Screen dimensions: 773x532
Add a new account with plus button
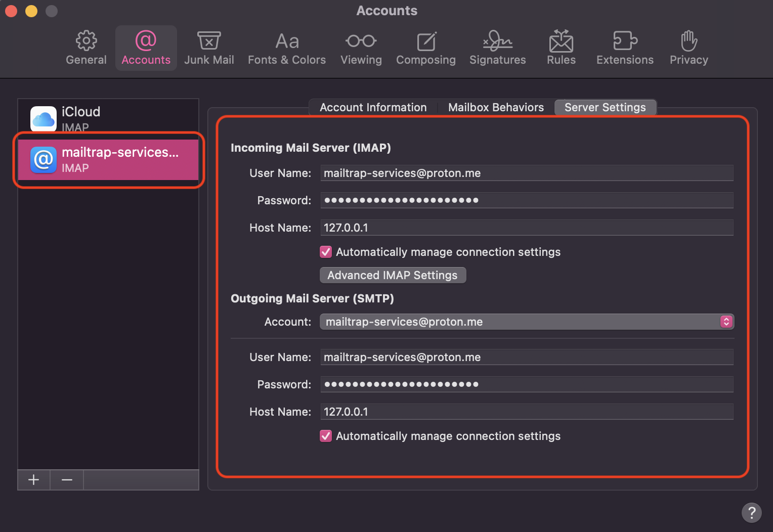coord(34,480)
